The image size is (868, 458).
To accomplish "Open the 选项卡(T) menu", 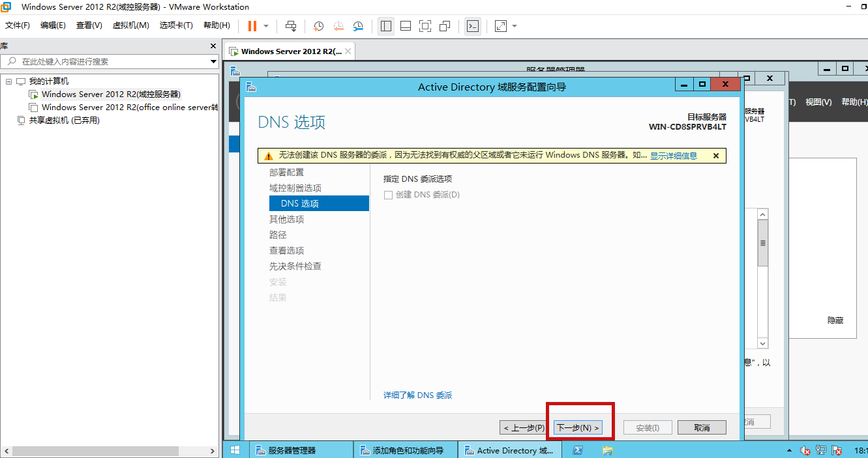I will tap(176, 25).
